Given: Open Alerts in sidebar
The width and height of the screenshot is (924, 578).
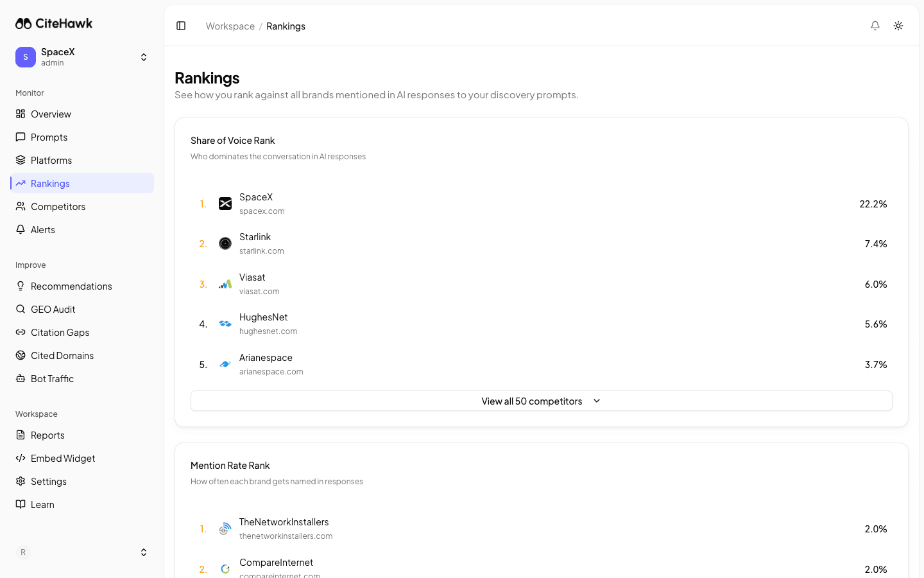Looking at the screenshot, I should click(x=82, y=229).
